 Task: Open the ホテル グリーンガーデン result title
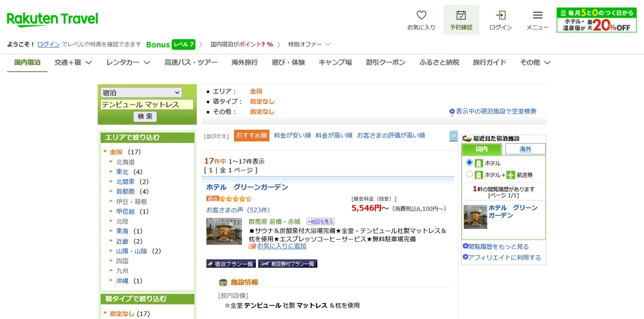tap(247, 187)
